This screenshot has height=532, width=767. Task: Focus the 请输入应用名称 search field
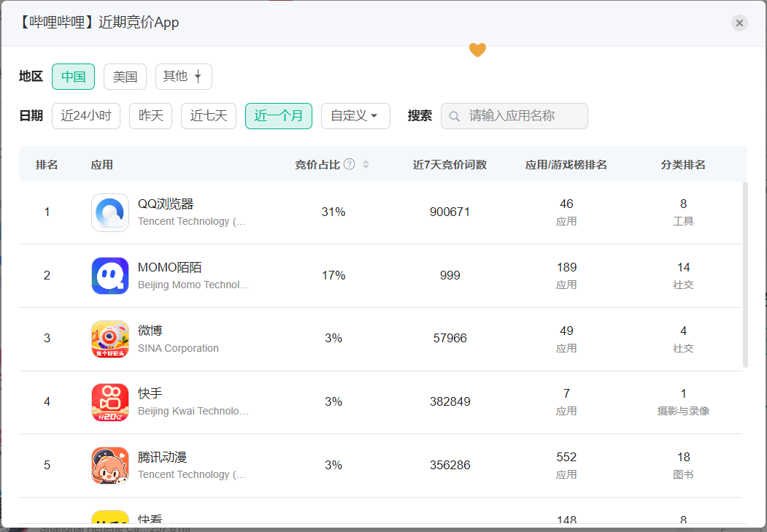(x=522, y=116)
